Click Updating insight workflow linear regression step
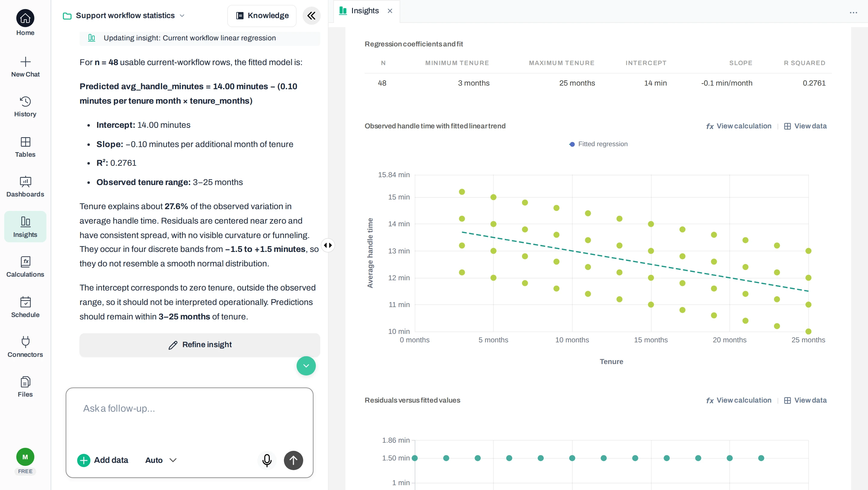The height and width of the screenshot is (490, 868). coord(200,38)
